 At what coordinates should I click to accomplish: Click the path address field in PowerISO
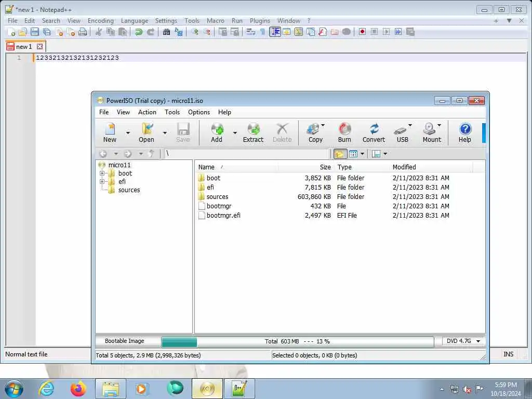(x=247, y=154)
